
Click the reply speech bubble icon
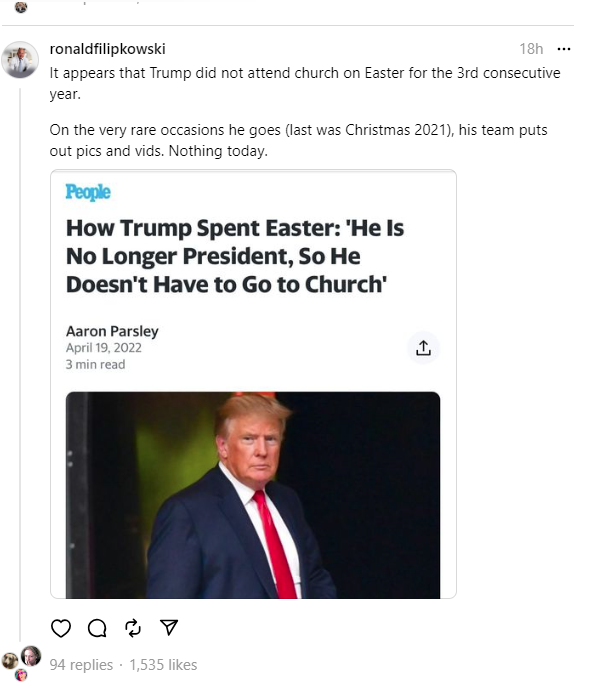(97, 628)
